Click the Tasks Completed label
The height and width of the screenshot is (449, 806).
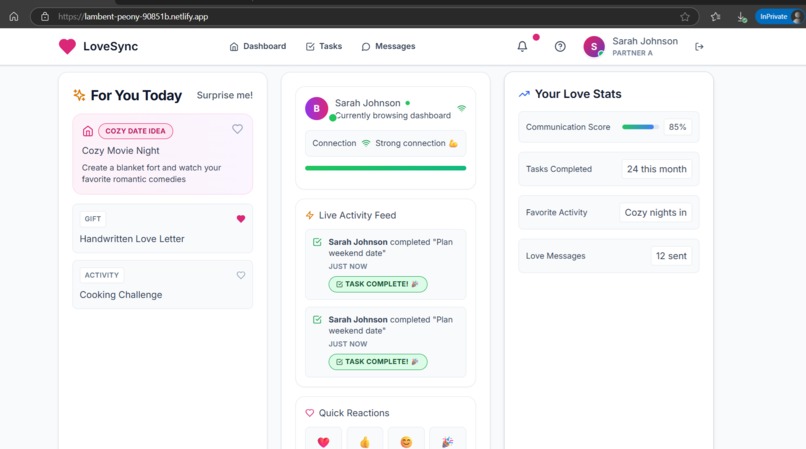[x=559, y=169]
